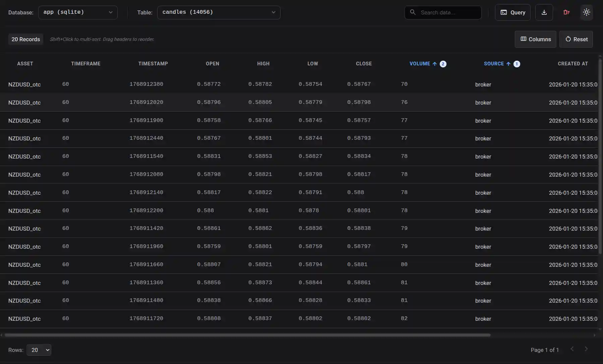Toggle sort on the TIMESTAMP header
Viewport: 603px width, 364px height.
tap(153, 64)
